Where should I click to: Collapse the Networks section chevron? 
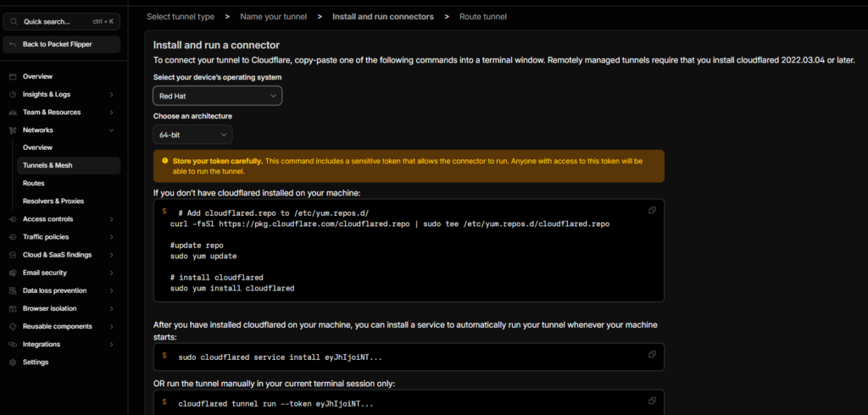[x=111, y=130]
